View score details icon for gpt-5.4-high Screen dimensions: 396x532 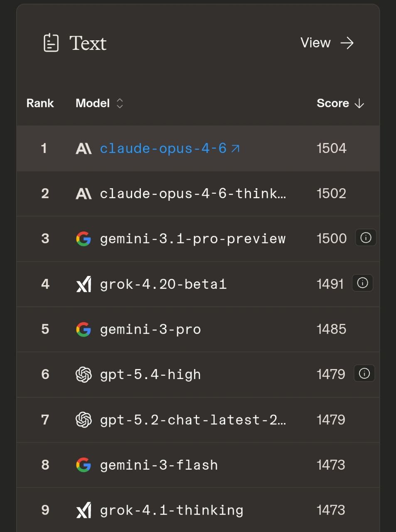[364, 373]
